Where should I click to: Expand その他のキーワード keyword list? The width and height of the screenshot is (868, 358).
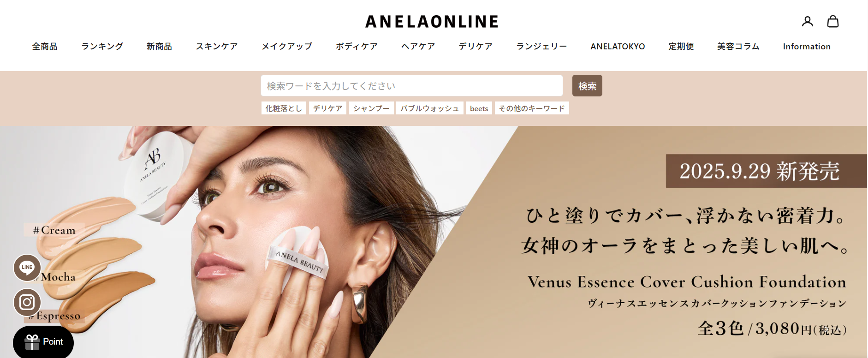click(532, 108)
